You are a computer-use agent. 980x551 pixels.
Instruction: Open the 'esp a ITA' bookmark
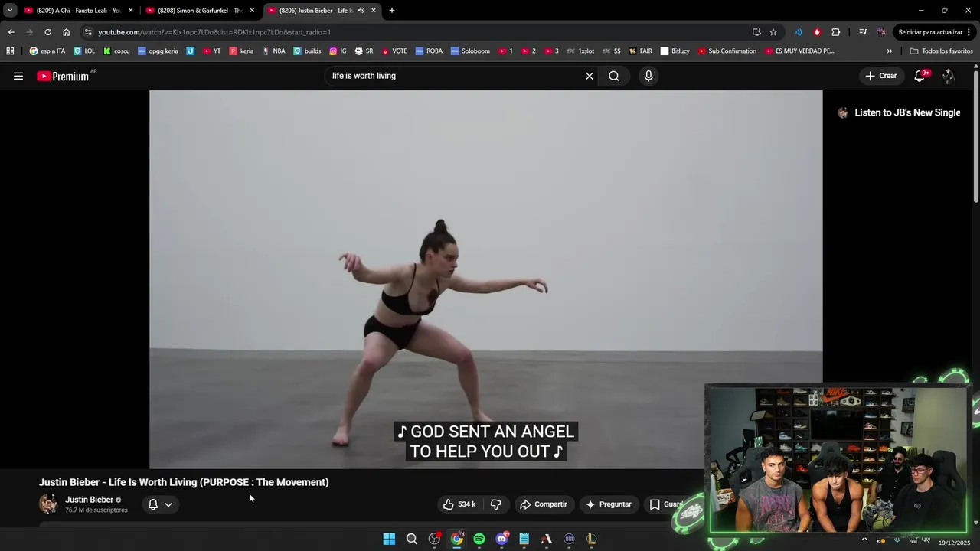point(47,51)
